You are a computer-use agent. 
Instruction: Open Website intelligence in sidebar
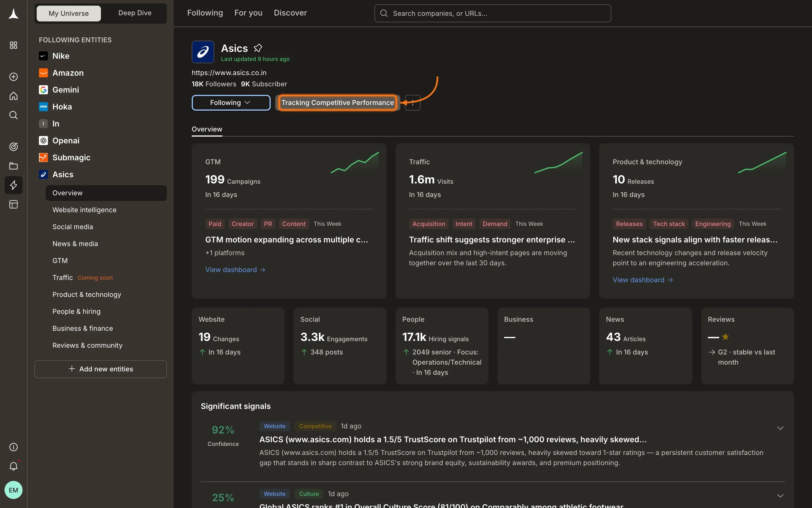click(x=84, y=210)
